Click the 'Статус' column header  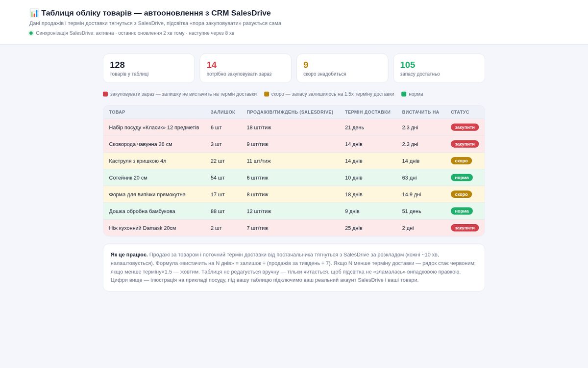460,112
